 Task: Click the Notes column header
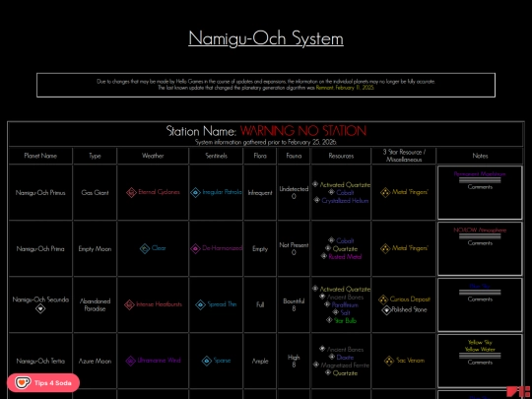(480, 156)
